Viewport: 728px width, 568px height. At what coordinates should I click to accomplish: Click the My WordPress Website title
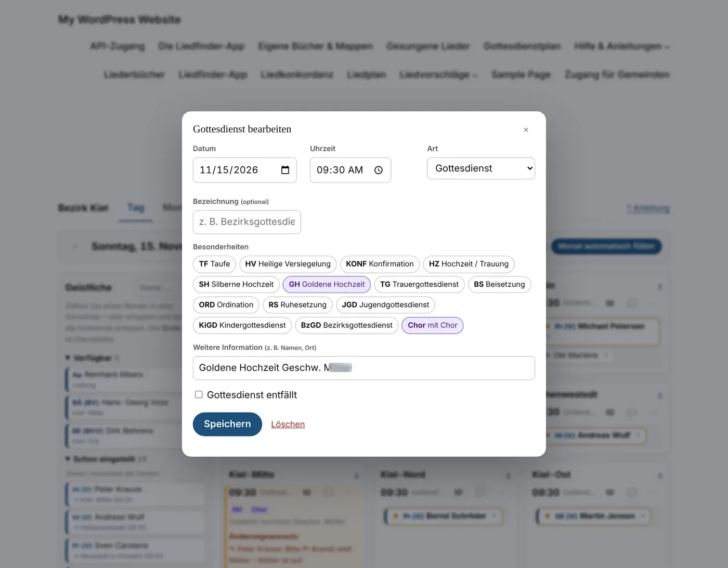click(120, 20)
